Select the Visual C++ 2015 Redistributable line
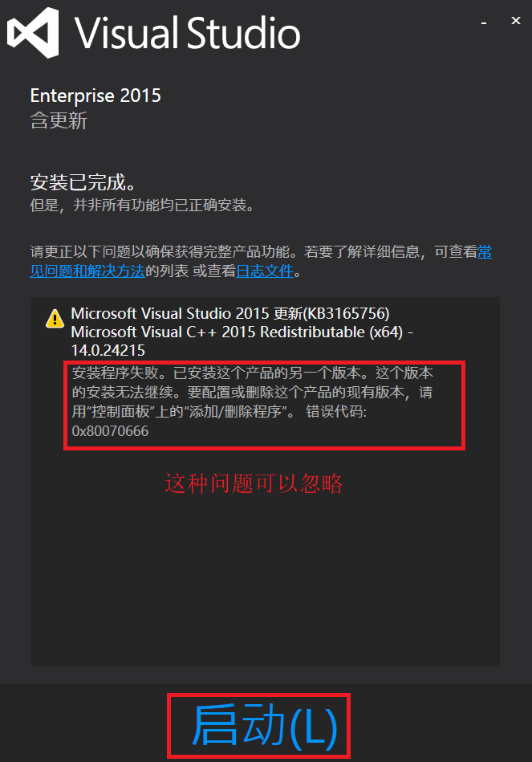The width and height of the screenshot is (532, 762). [x=242, y=332]
